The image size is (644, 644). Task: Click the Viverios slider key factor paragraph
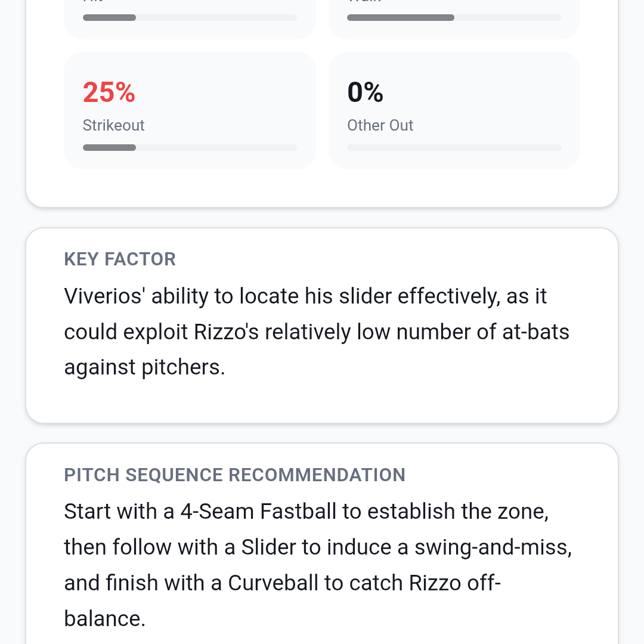[x=316, y=332]
